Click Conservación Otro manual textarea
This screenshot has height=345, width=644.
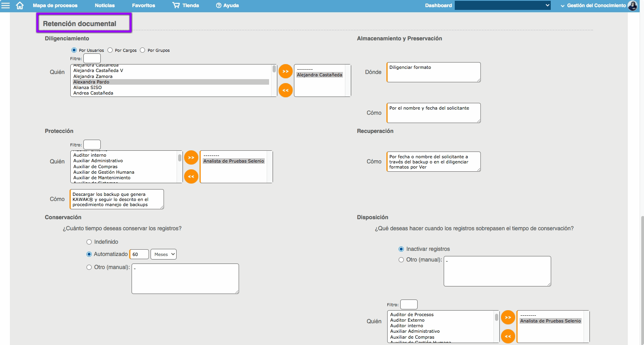185,279
